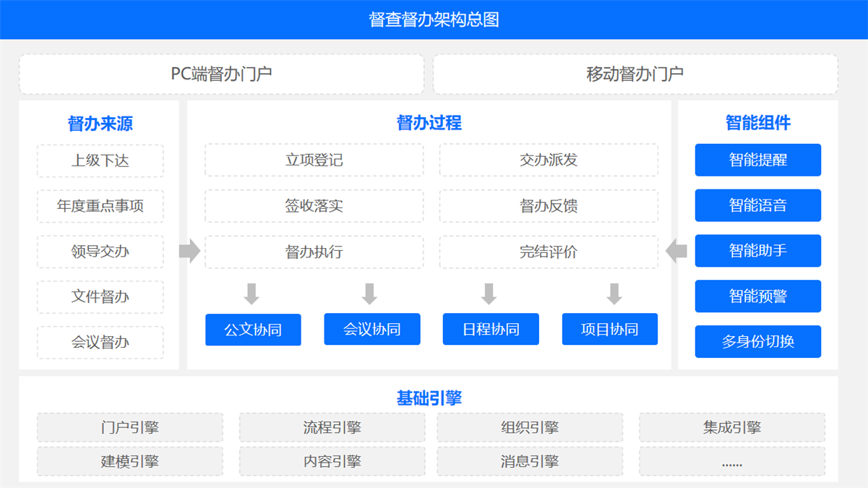Select the 上级下达 source box
The width and height of the screenshot is (868, 488).
[100, 160]
